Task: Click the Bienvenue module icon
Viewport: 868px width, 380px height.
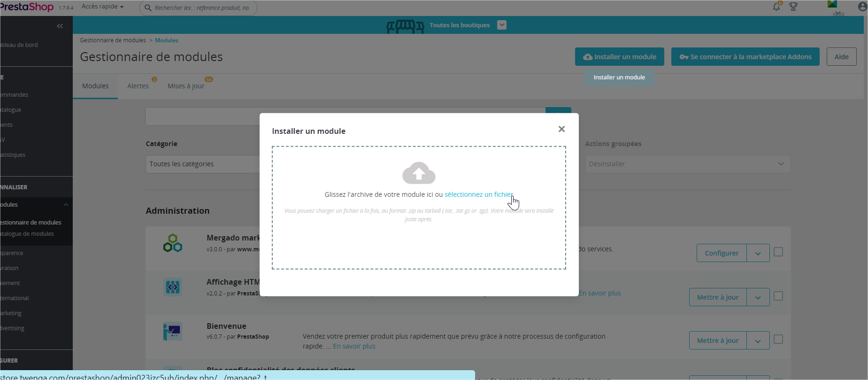Action: tap(173, 331)
